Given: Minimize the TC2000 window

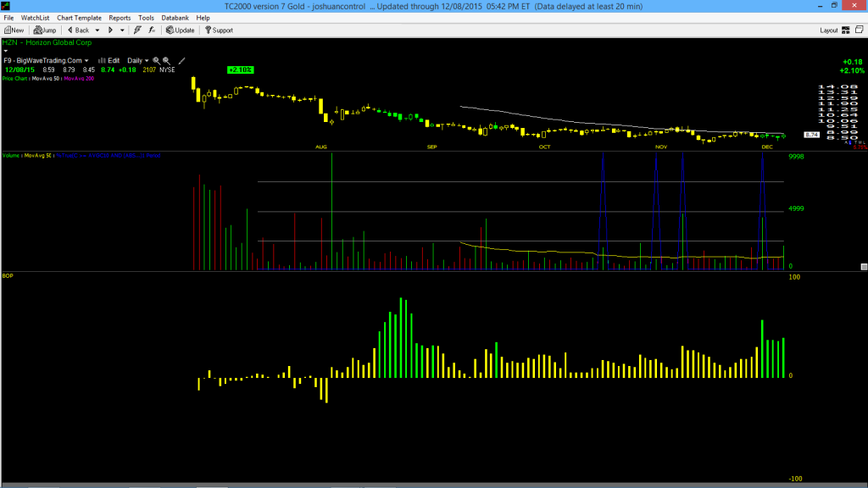Looking at the screenshot, I should click(820, 6).
